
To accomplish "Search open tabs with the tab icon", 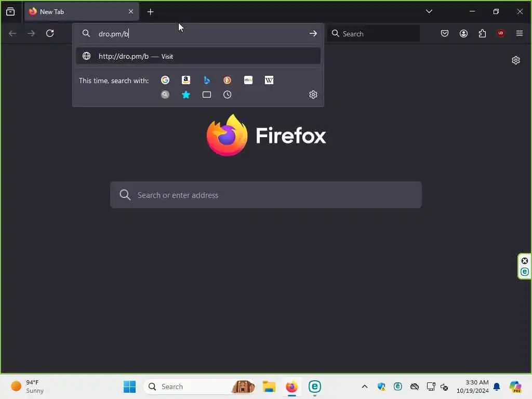I will click(207, 95).
